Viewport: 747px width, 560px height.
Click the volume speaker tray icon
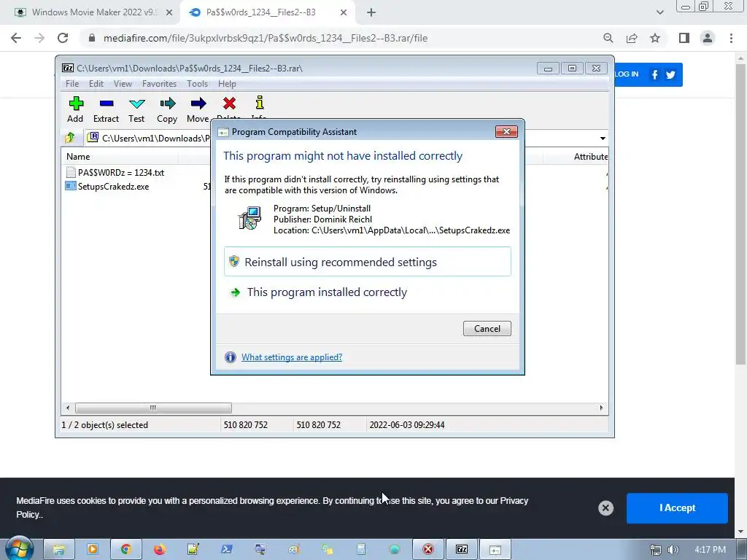coord(673,550)
